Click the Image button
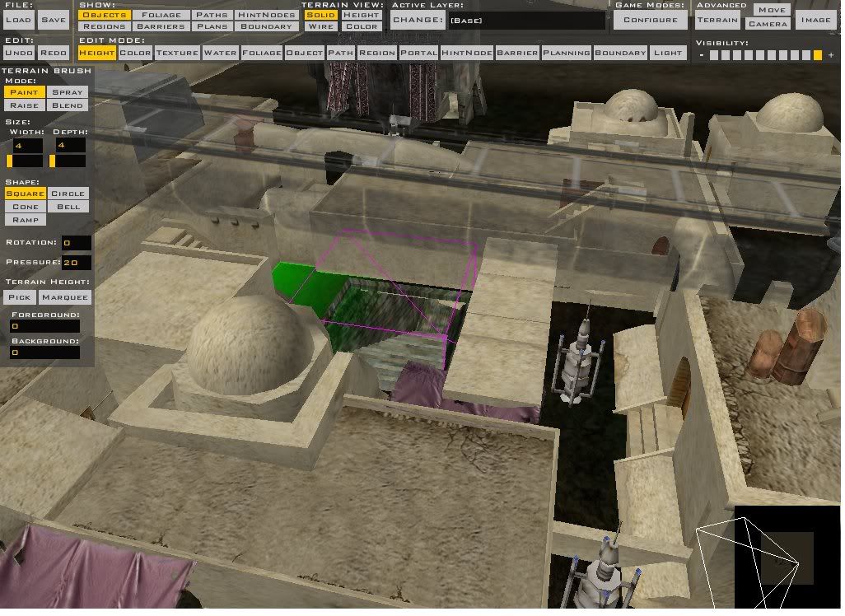 tap(815, 20)
